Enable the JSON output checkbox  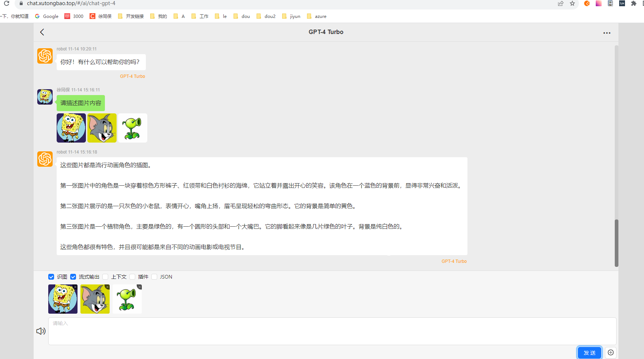tap(154, 277)
